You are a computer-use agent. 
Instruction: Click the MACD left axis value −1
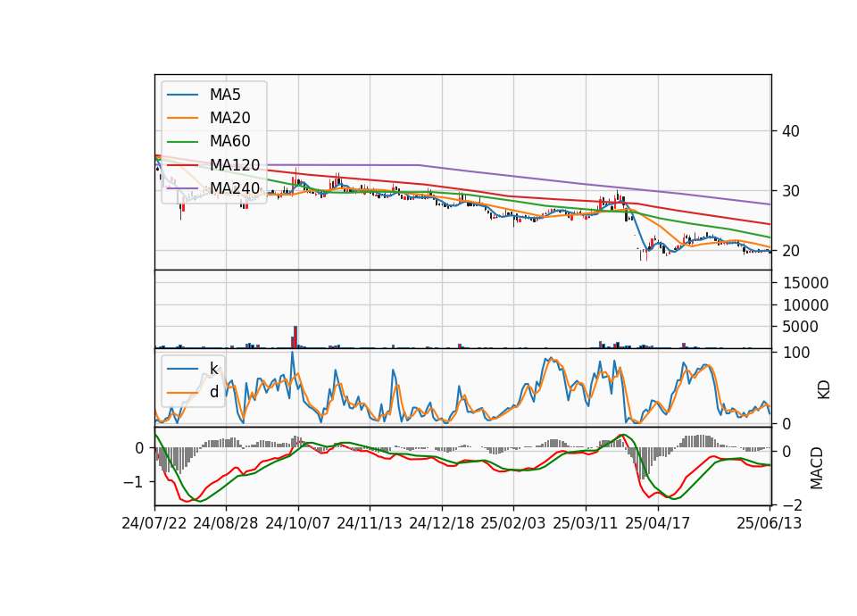(134, 482)
